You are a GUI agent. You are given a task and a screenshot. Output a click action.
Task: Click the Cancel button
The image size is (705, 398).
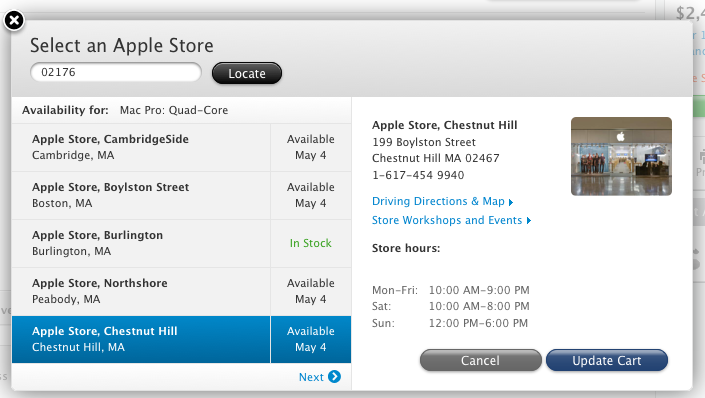pyautogui.click(x=481, y=360)
